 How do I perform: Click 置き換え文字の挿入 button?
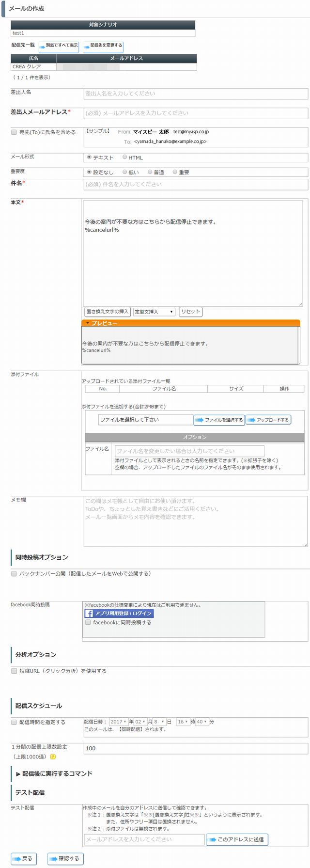(108, 312)
